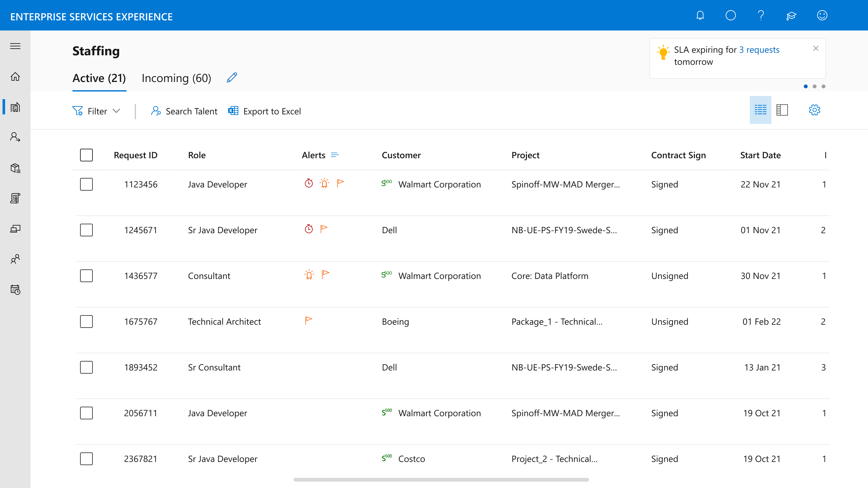
Task: Sort by Request ID column header
Action: tap(135, 155)
